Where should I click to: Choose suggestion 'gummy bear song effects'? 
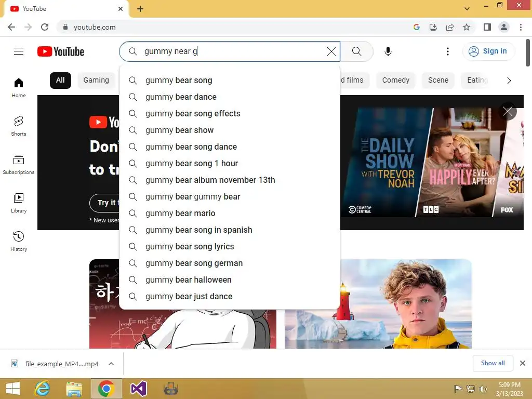(230, 114)
